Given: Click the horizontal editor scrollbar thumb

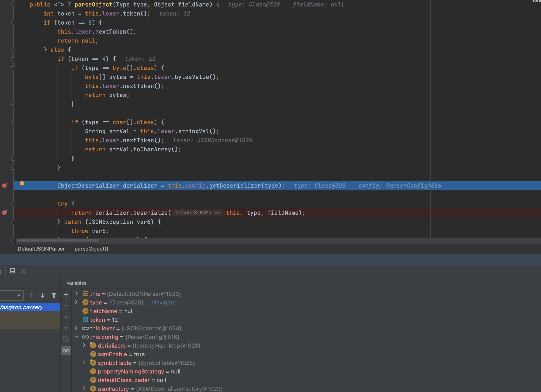Looking at the screenshot, I should coord(58,241).
